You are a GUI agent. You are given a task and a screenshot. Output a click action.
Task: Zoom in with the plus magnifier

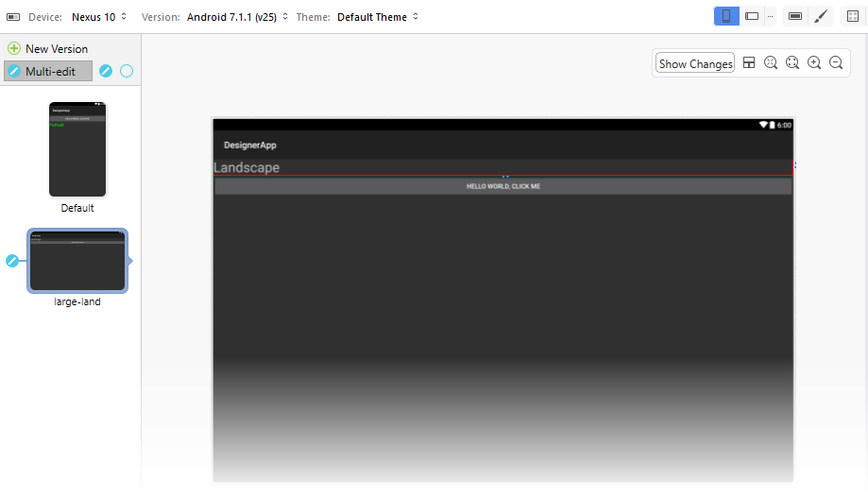click(814, 62)
